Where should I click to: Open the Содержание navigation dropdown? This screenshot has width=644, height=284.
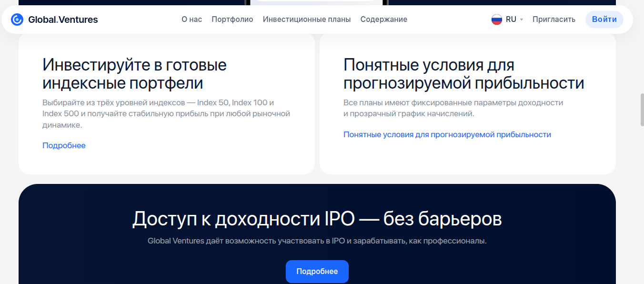(383, 19)
